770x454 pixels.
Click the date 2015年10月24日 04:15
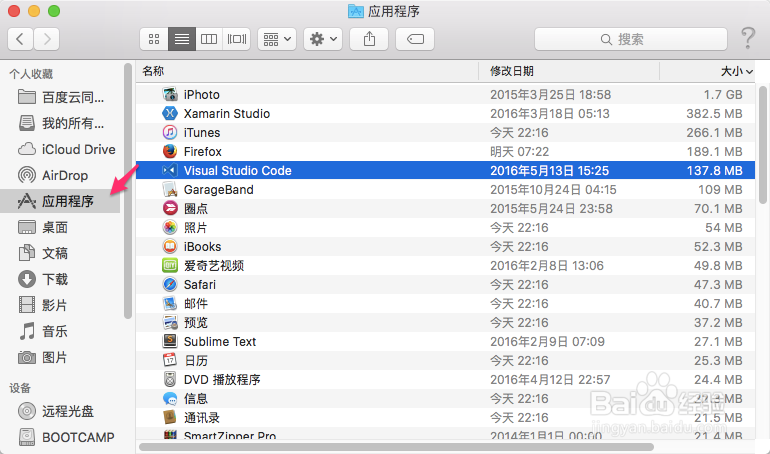tap(553, 189)
